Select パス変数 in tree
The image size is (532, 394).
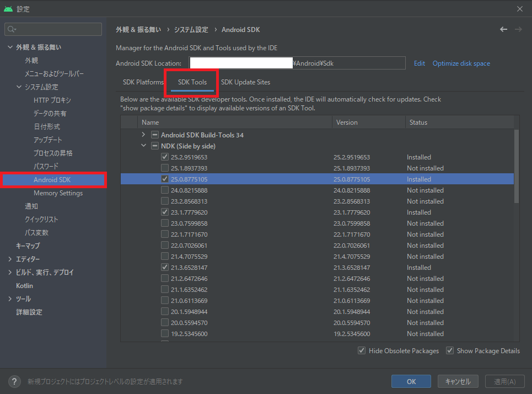tap(36, 233)
